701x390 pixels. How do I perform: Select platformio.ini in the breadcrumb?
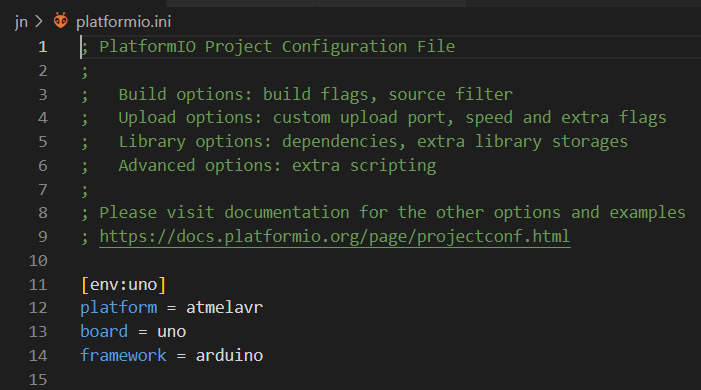123,21
